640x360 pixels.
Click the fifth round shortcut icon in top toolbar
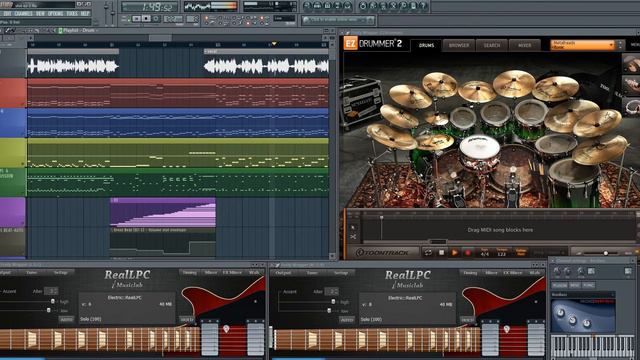347,6
